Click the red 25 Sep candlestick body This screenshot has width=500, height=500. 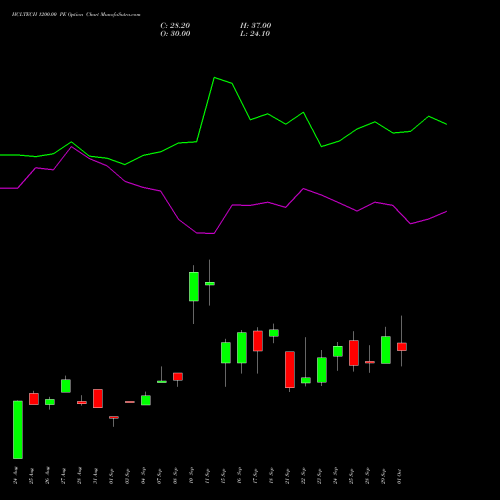coord(354,353)
